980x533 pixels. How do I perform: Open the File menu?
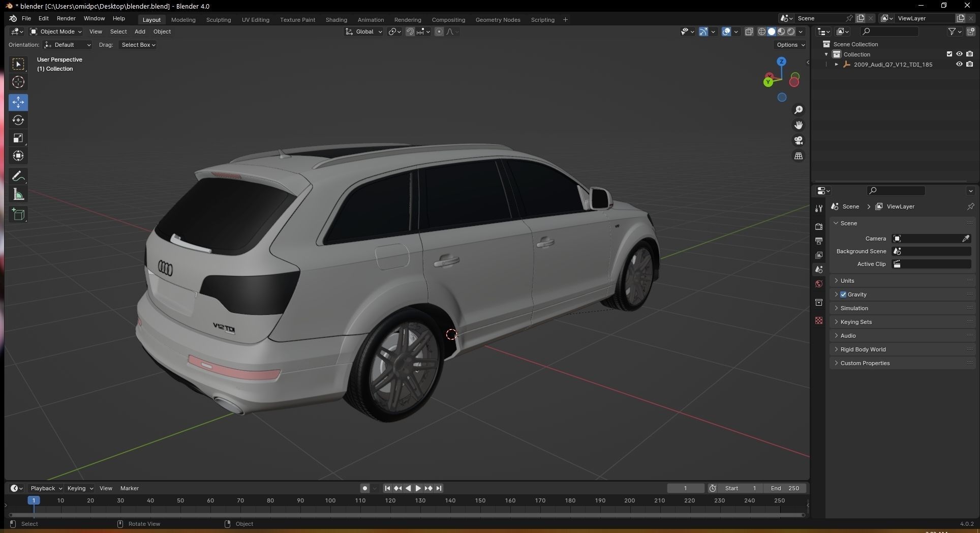(x=26, y=18)
